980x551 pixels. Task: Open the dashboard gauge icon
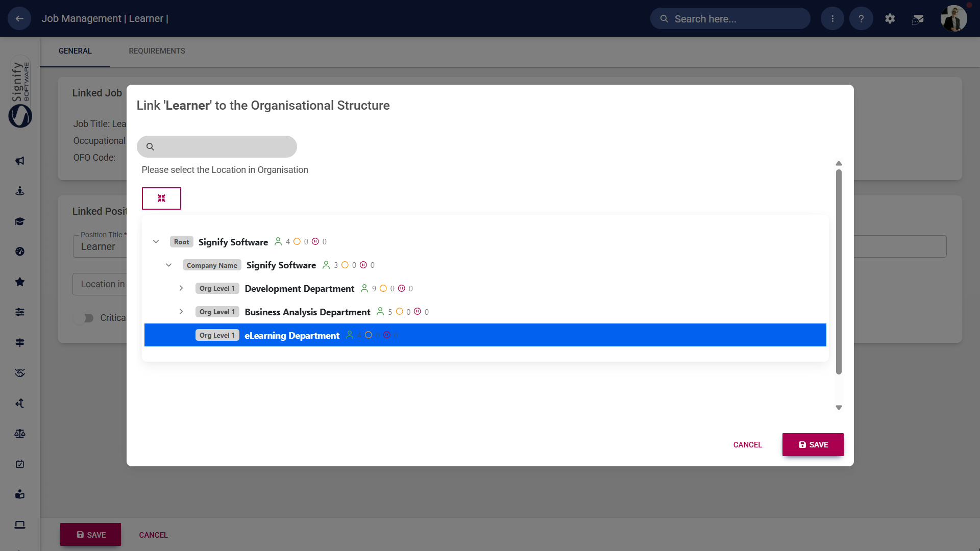pos(19,252)
